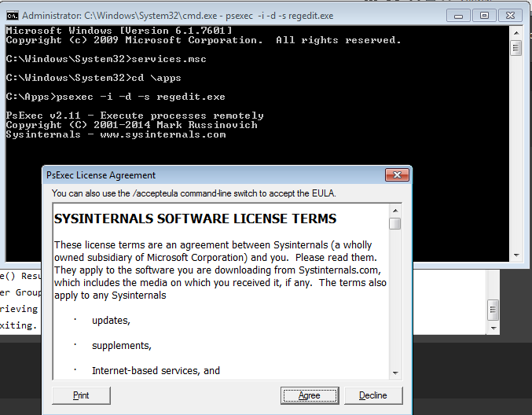532x415 pixels.
Task: Click the license text scroll up arrow
Action: coord(395,210)
